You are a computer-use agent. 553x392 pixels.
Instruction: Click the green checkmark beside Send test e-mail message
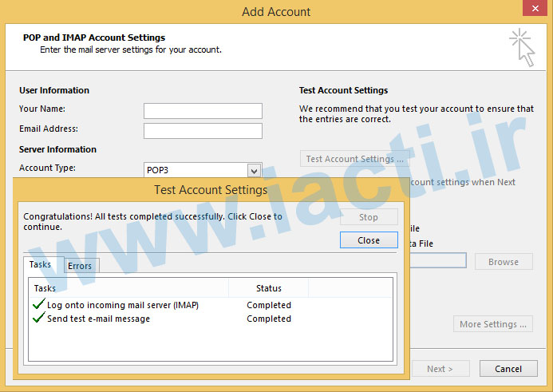point(38,319)
